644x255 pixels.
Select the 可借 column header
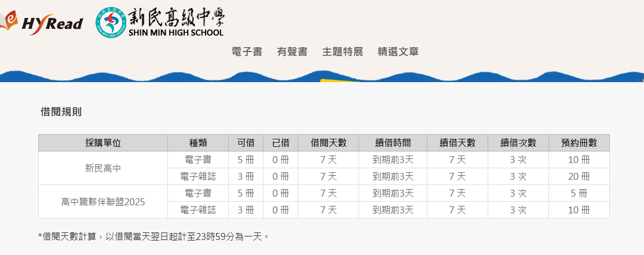246,143
